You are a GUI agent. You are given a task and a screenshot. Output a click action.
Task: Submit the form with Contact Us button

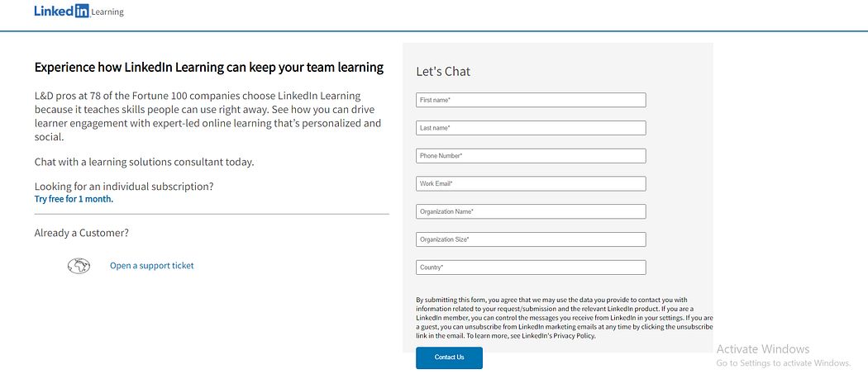pos(449,357)
